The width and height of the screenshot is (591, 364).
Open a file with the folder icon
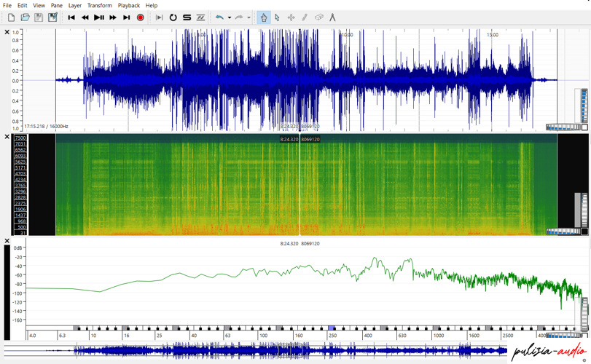pyautogui.click(x=25, y=17)
